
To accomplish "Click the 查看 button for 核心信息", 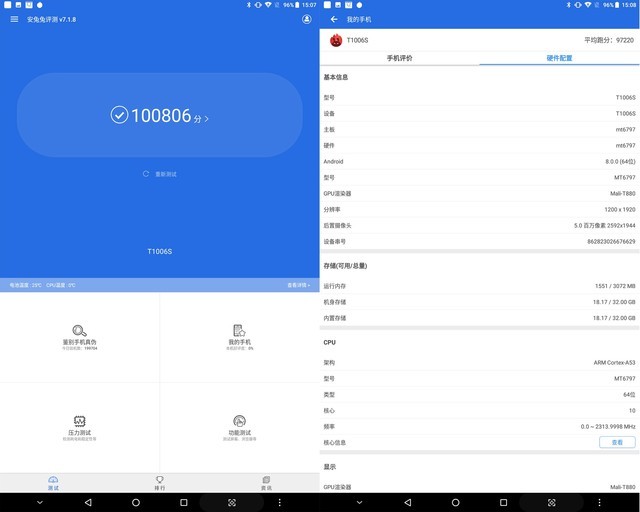I will click(x=616, y=442).
